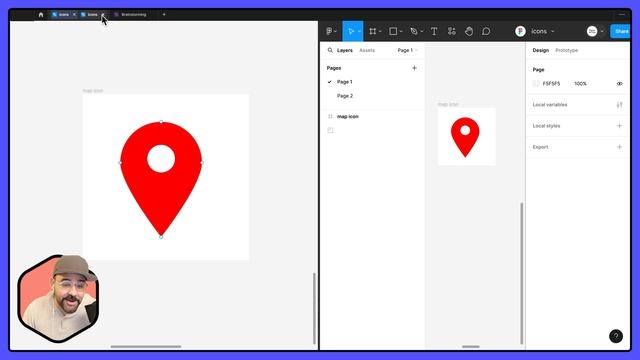Click the F5F5F5 hex color field

[551, 84]
